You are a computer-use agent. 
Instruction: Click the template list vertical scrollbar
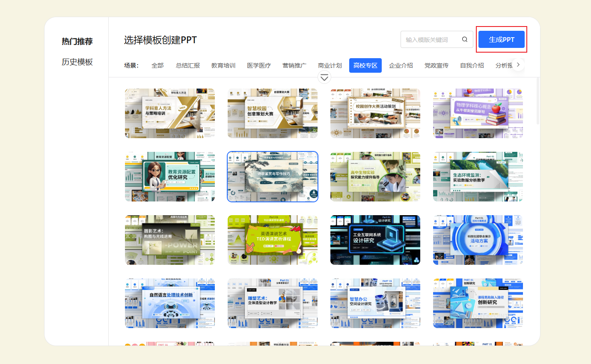tap(538, 101)
